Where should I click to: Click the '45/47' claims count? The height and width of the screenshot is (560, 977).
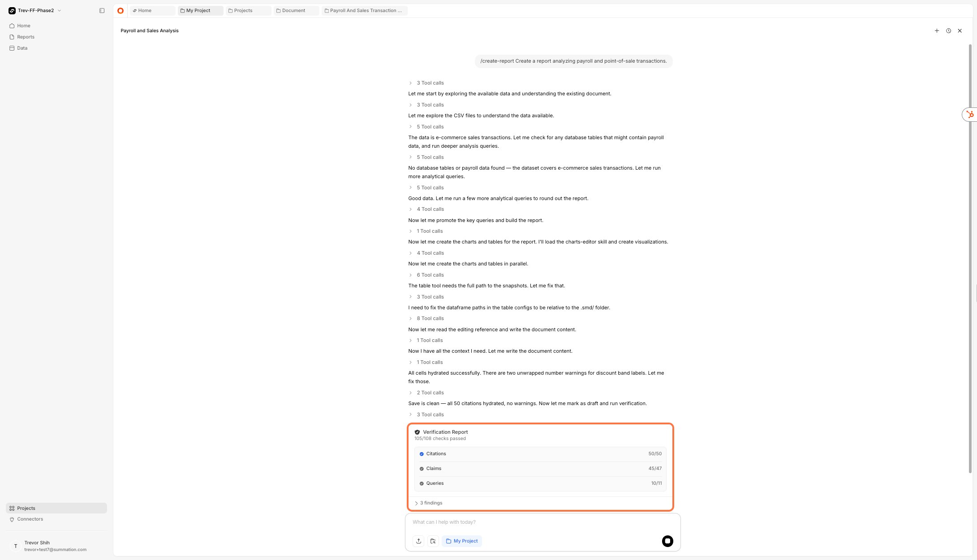coord(655,469)
